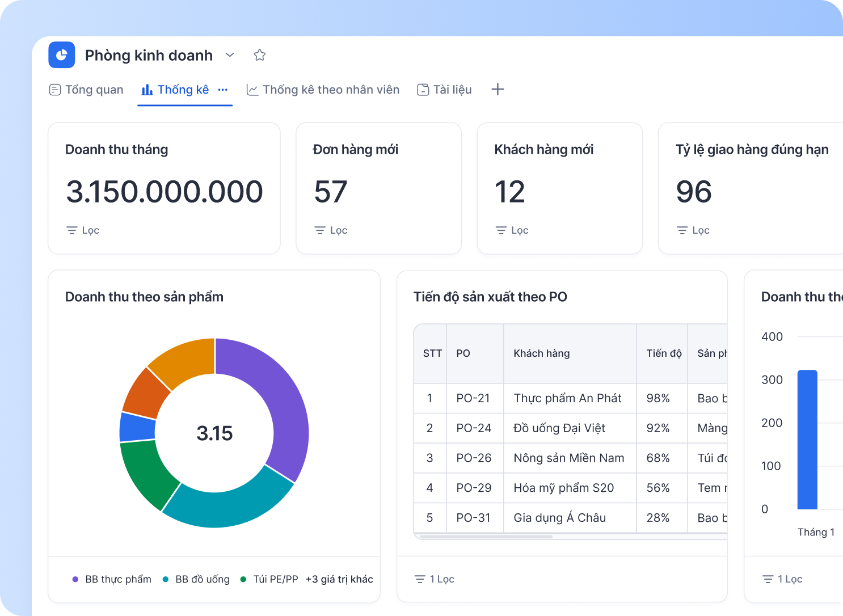Click the 1 Lọc filter below the PO table
Screen dimensions: 843x616
pos(435,579)
